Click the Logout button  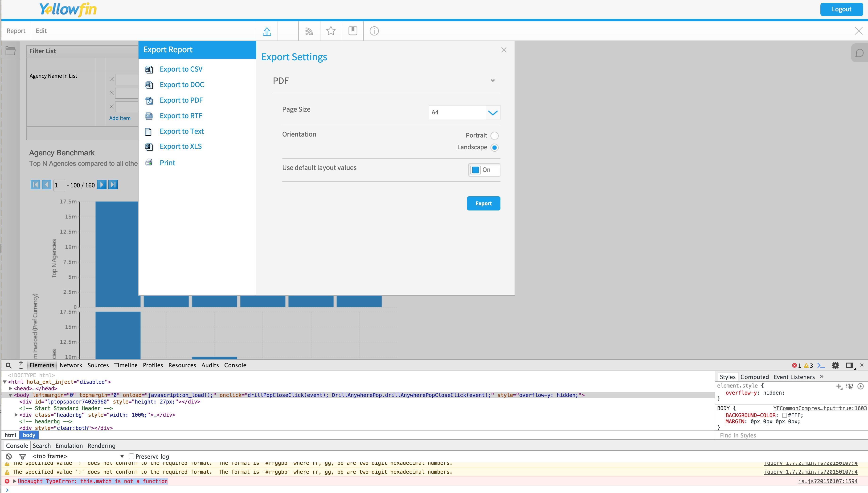tap(842, 9)
